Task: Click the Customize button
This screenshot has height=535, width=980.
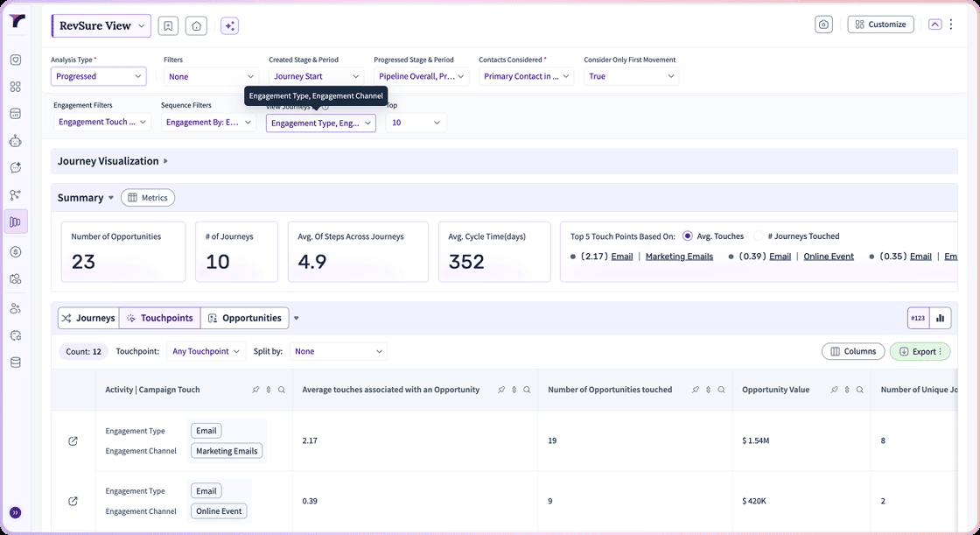Action: 880,25
